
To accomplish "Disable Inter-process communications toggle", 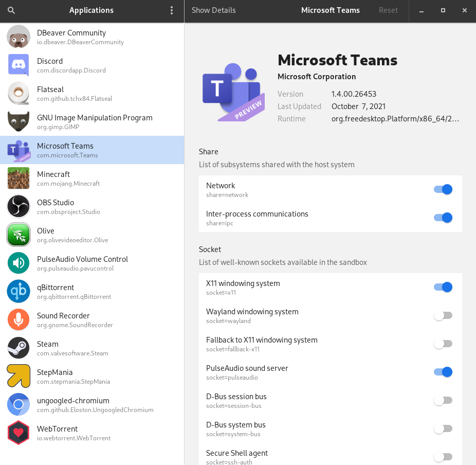I will click(443, 218).
